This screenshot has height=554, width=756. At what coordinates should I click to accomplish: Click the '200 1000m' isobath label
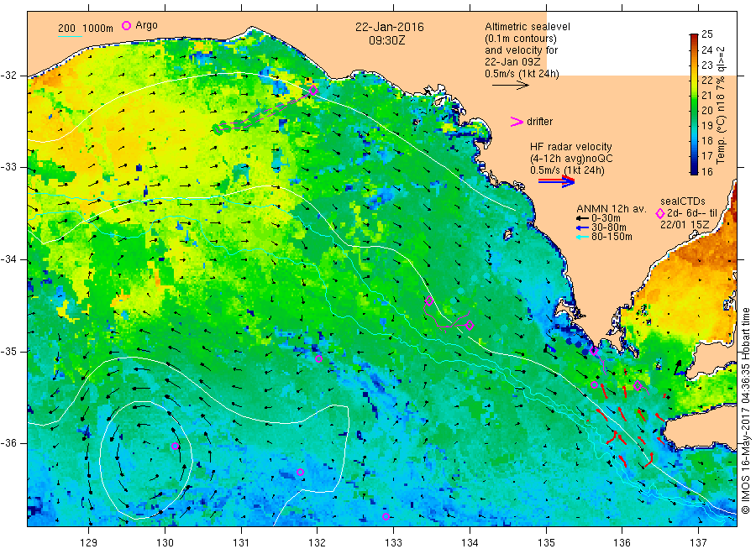[x=86, y=29]
